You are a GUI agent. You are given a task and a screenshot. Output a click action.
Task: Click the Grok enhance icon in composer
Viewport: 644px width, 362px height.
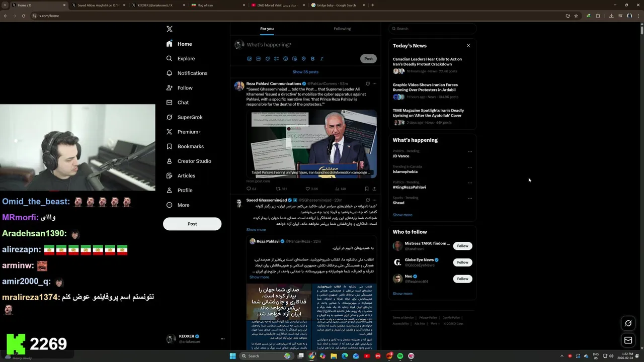268,59
